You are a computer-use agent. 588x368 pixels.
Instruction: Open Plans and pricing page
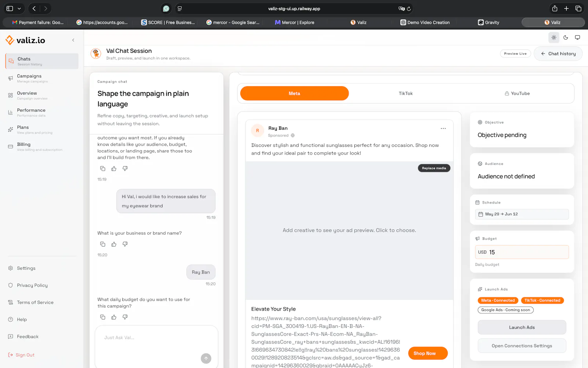[x=42, y=130]
